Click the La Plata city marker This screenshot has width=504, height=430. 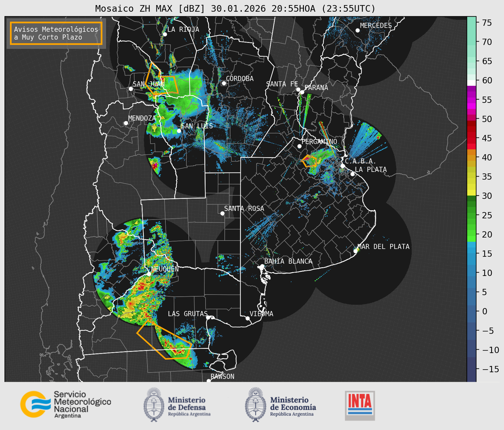[x=353, y=174]
